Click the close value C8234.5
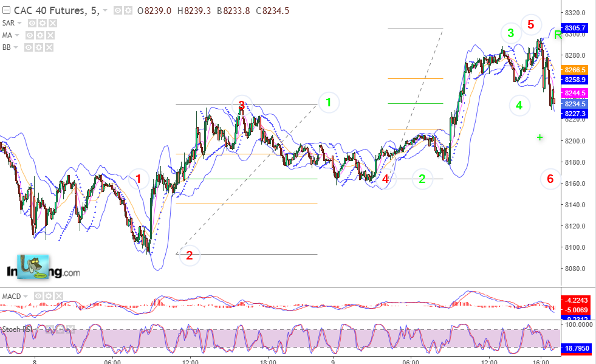Viewport: 596px width, 364px height. [x=273, y=11]
